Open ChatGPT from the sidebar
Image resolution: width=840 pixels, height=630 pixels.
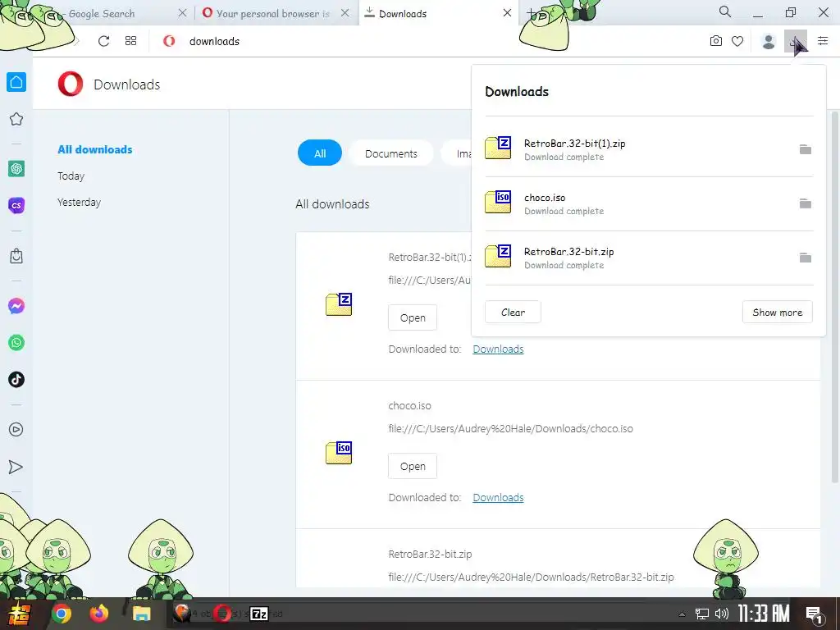point(16,169)
